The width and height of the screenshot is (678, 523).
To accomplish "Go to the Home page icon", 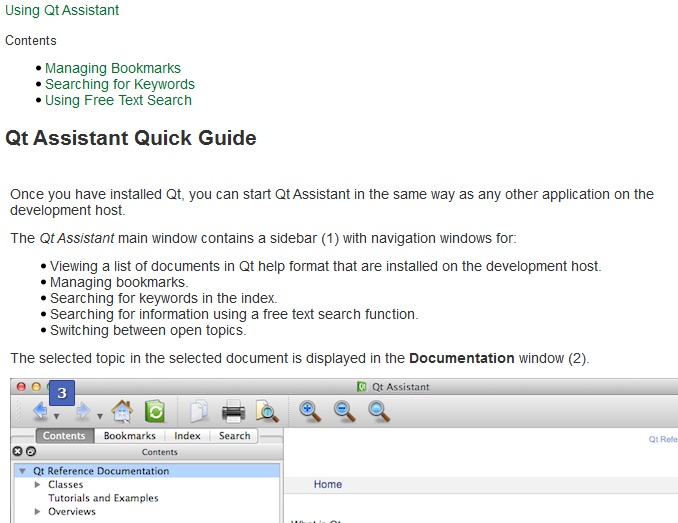I will point(122,411).
